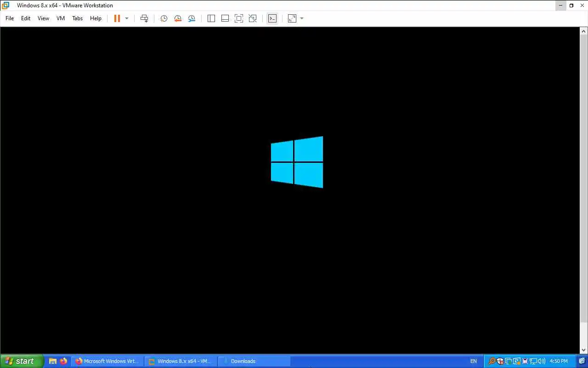
Task: Select Windows 8.x x64 - VM... taskbar button
Action: click(x=181, y=361)
